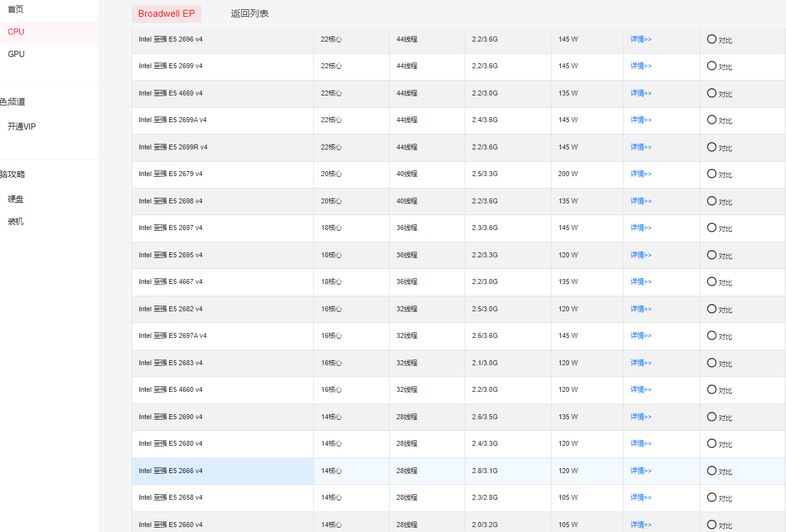Viewport: 786px width, 532px height.
Task: Click Intel 至强 E5 2696 v4 name
Action: (171, 39)
